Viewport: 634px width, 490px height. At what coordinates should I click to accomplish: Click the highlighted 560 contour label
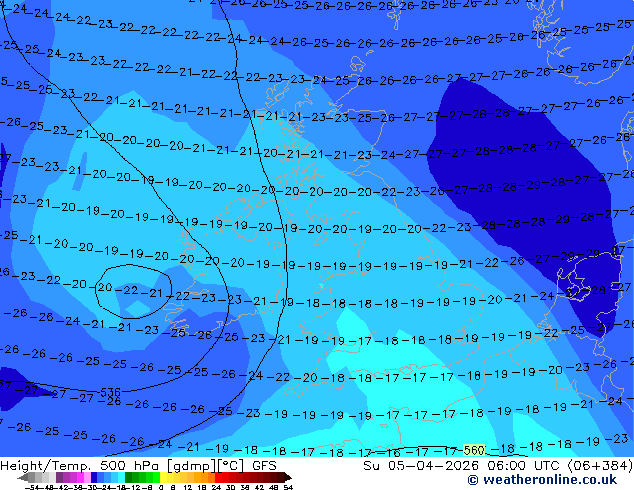pos(474,450)
